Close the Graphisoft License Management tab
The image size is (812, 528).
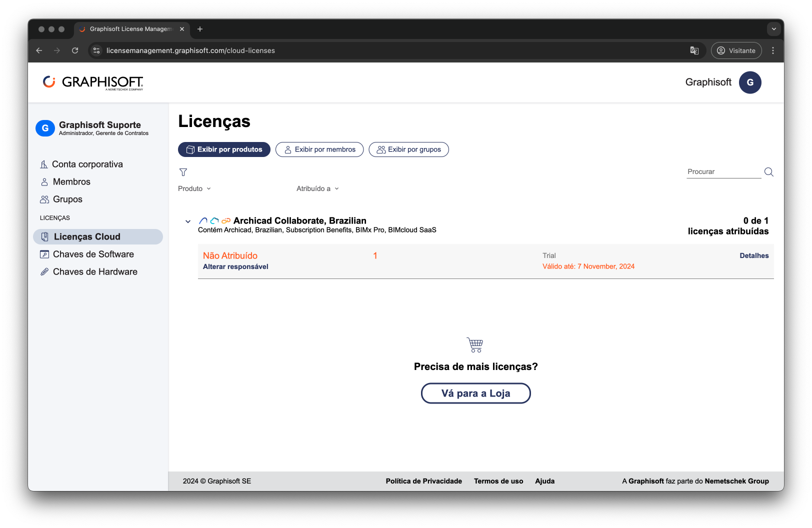[x=182, y=29]
